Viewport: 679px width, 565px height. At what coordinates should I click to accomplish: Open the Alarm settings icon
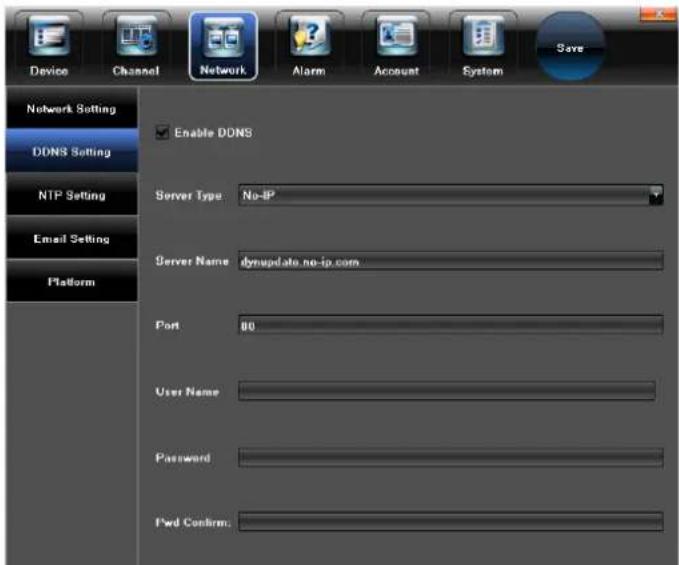[309, 46]
